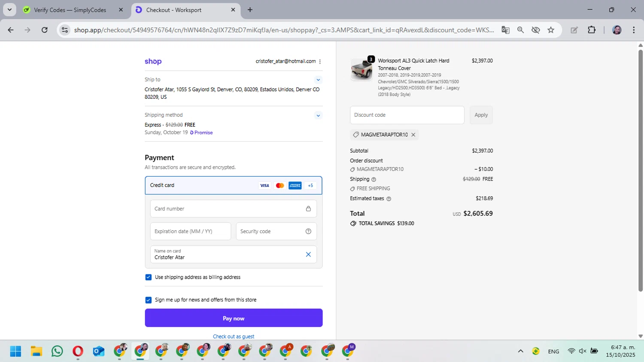This screenshot has height=362, width=644.
Task: Click the address bar URL
Action: click(284, 30)
